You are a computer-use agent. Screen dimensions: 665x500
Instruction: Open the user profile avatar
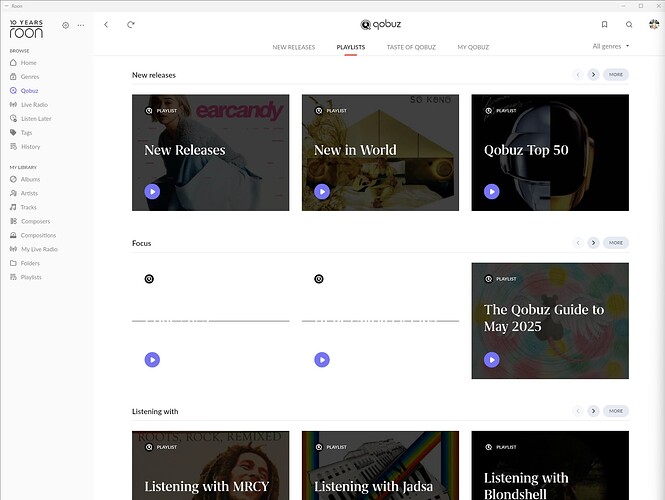(654, 24)
